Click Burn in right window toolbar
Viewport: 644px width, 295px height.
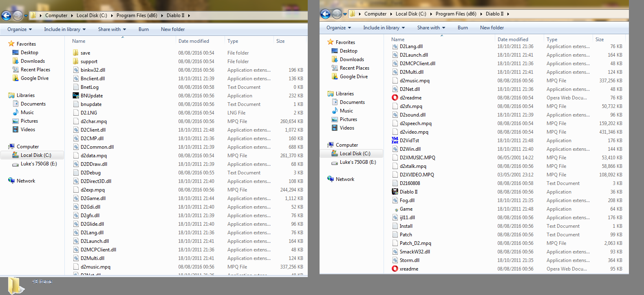(x=463, y=28)
